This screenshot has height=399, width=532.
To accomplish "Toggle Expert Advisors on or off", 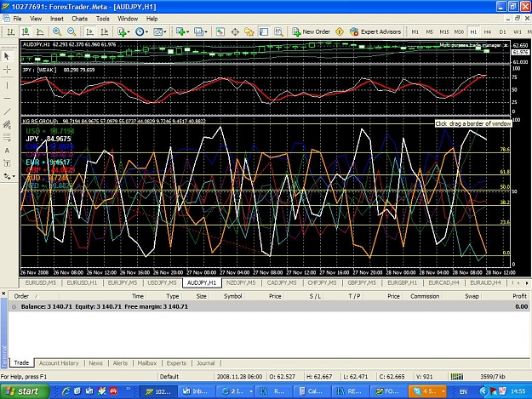I will pos(375,31).
